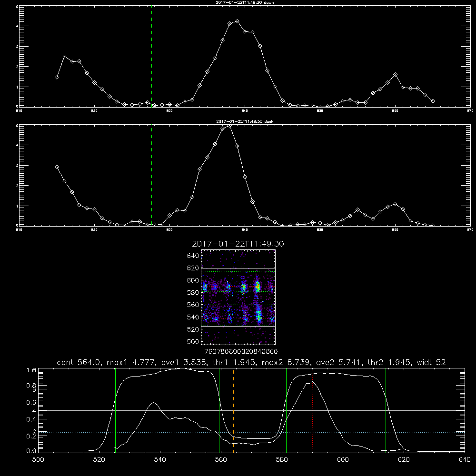
Task: Click spectral image y-axis label "600"
Action: coord(193,280)
